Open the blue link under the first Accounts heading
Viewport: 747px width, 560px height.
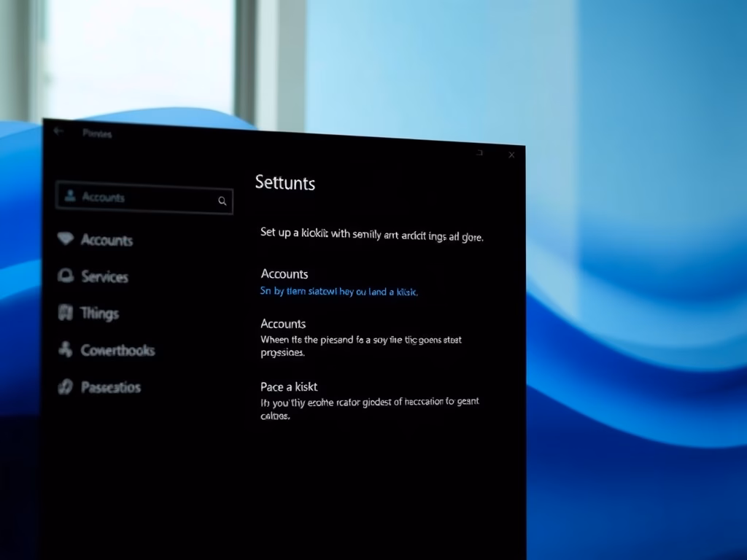[x=338, y=292]
